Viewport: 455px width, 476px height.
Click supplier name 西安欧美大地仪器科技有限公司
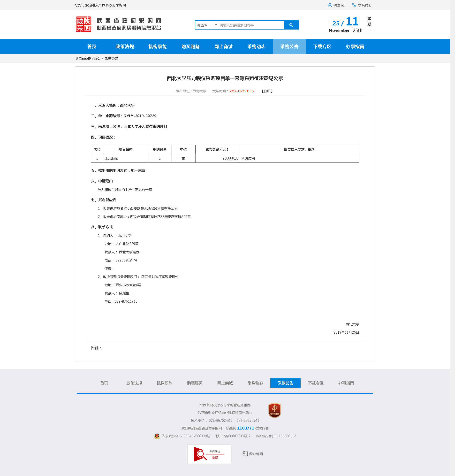pyautogui.click(x=154, y=208)
